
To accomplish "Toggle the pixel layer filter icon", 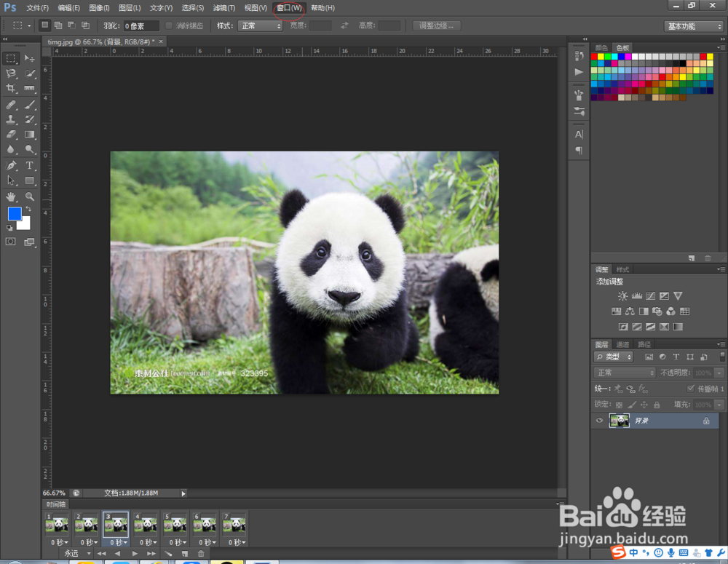I will click(x=649, y=357).
